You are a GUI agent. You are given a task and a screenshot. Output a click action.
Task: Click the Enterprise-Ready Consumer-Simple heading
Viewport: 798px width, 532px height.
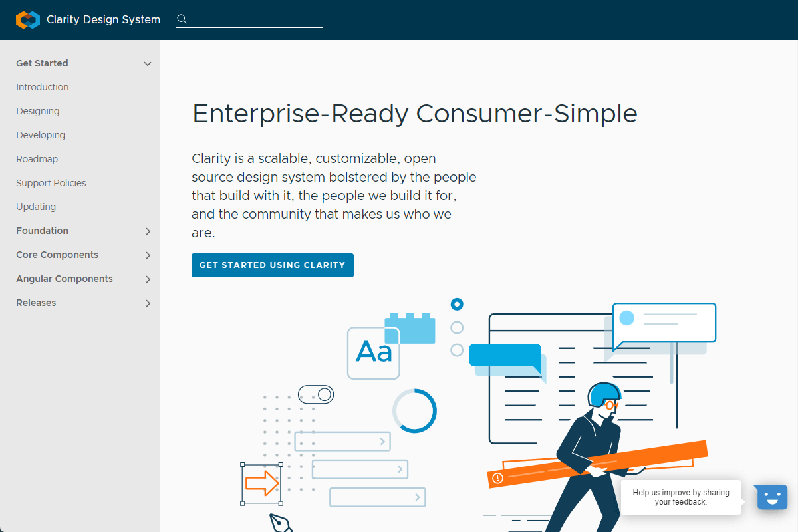pyautogui.click(x=415, y=114)
